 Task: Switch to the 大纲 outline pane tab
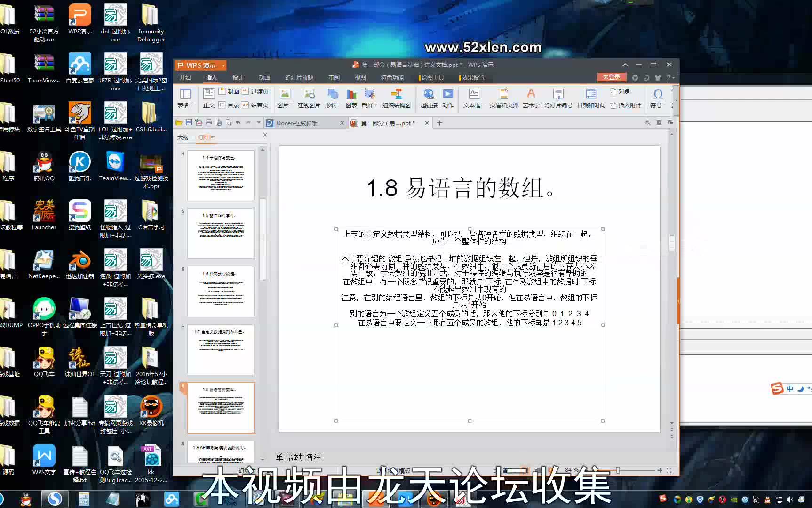183,137
